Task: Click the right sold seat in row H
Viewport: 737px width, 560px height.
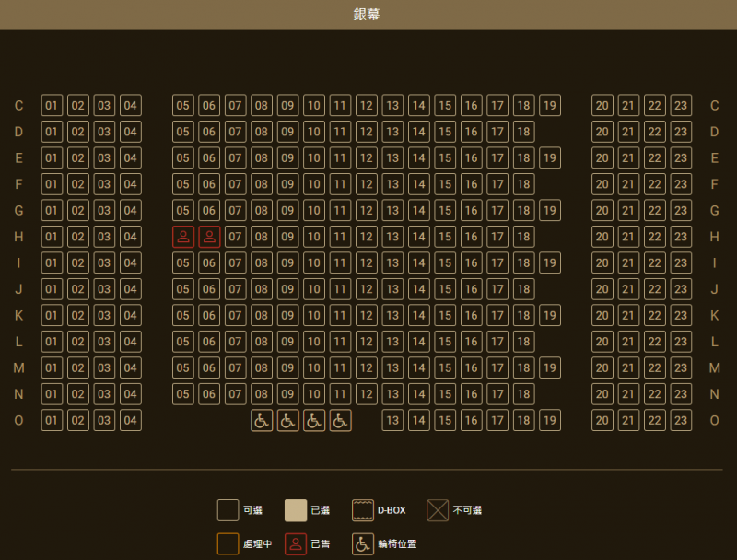Action: point(209,237)
